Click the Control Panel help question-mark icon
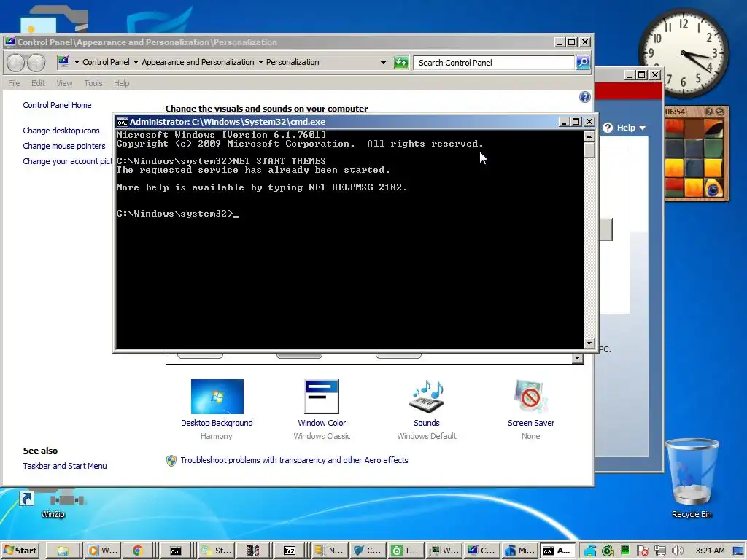This screenshot has height=560, width=747. pyautogui.click(x=584, y=97)
